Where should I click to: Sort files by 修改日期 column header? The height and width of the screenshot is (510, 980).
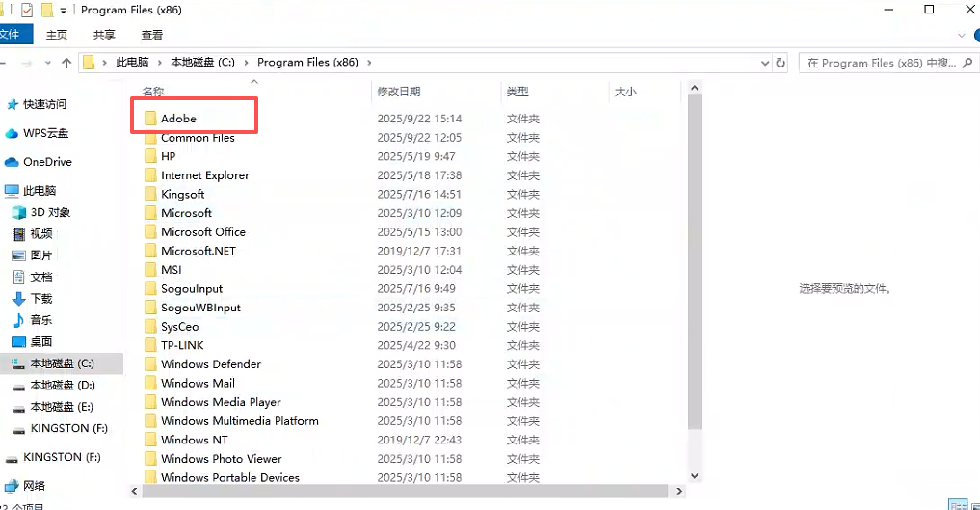[x=399, y=92]
